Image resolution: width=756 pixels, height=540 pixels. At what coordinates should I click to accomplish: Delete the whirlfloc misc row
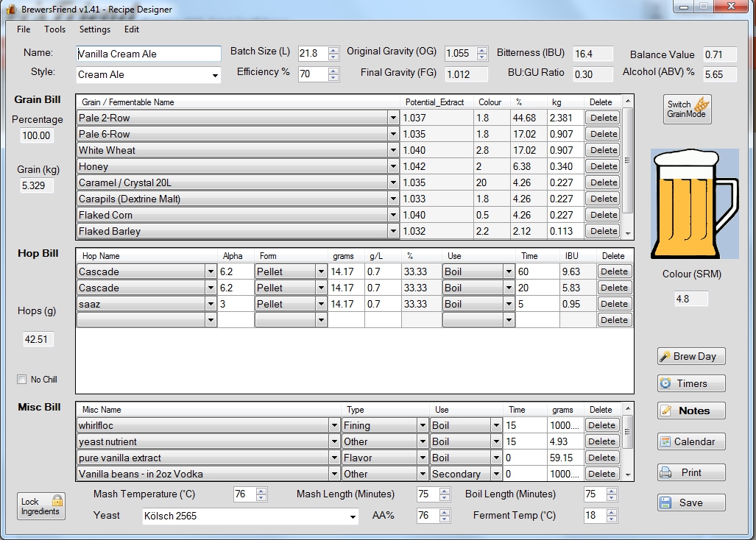tap(601, 425)
